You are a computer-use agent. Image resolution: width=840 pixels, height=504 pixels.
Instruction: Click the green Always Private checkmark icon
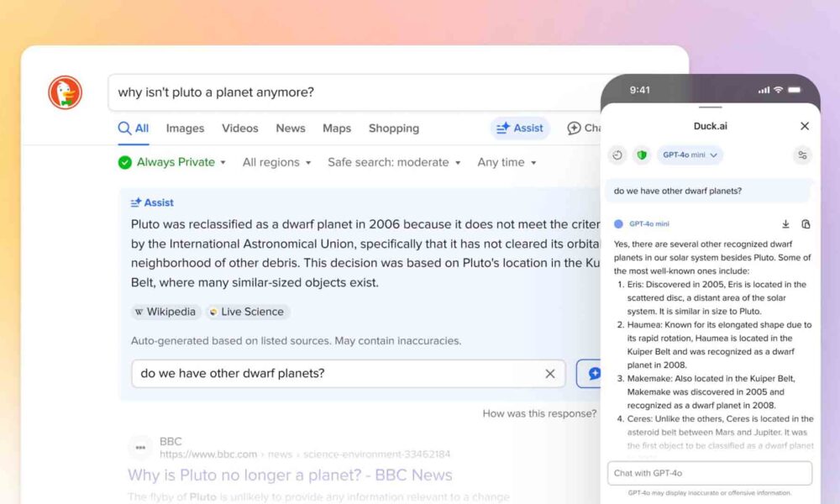tap(125, 162)
